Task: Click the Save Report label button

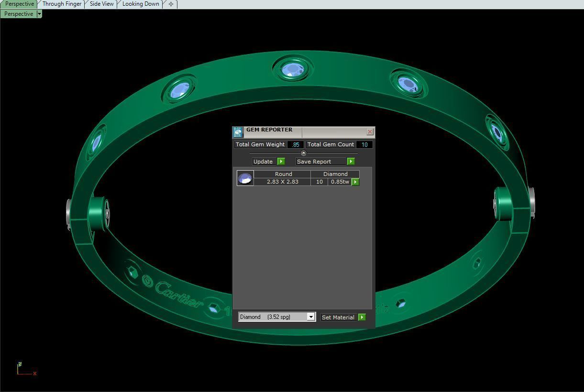Action: [x=321, y=162]
